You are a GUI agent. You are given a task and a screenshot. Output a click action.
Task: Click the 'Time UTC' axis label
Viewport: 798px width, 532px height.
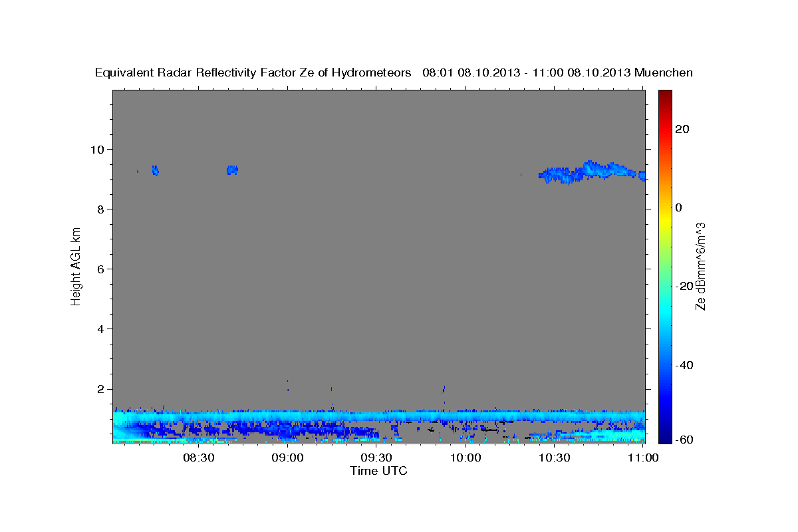[x=378, y=471]
